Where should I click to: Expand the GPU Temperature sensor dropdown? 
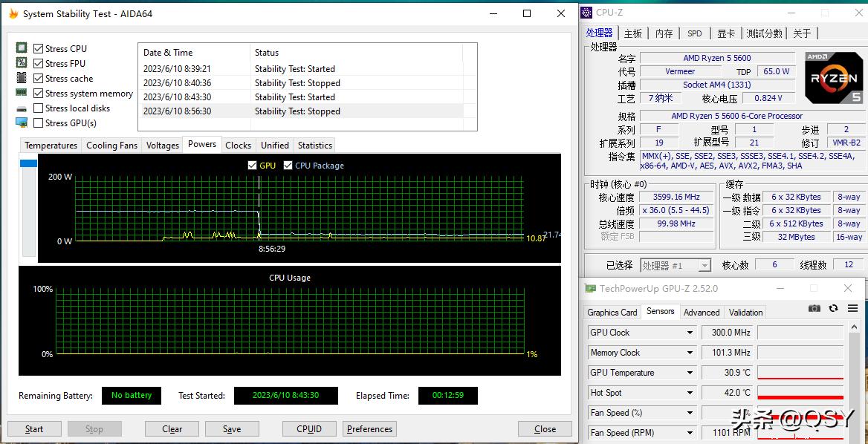[x=690, y=373]
